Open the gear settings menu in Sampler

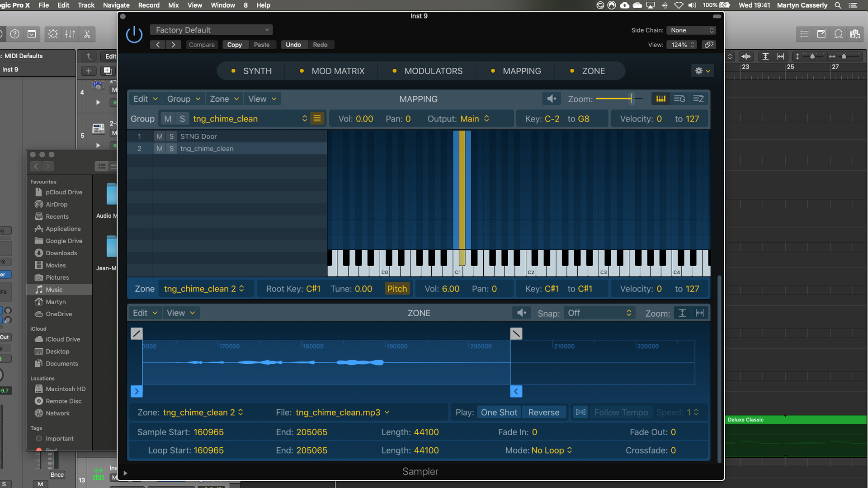[703, 71]
